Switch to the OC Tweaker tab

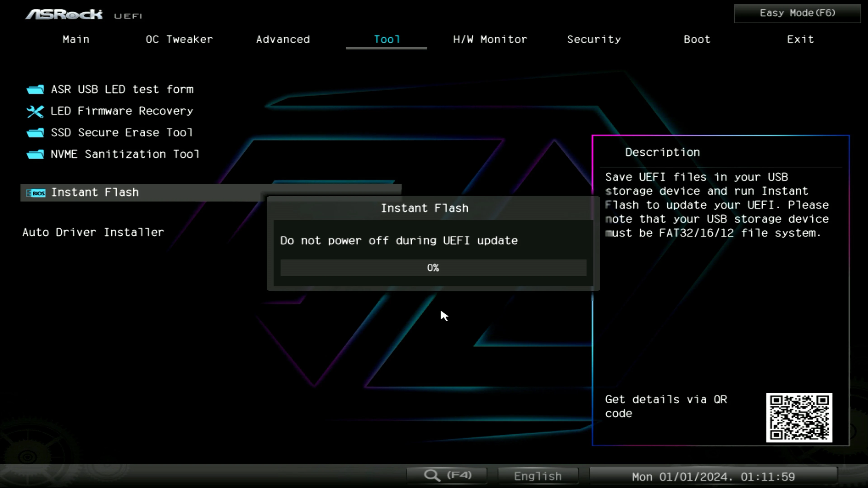click(x=179, y=39)
